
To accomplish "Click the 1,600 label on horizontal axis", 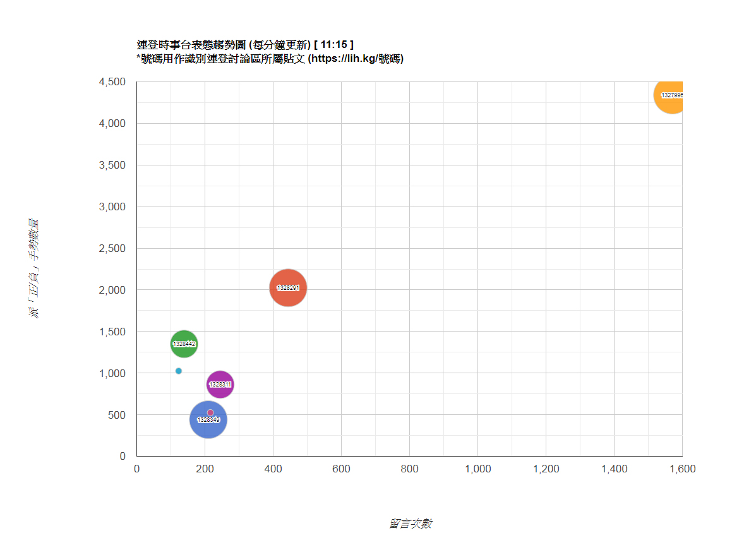I will [x=682, y=469].
